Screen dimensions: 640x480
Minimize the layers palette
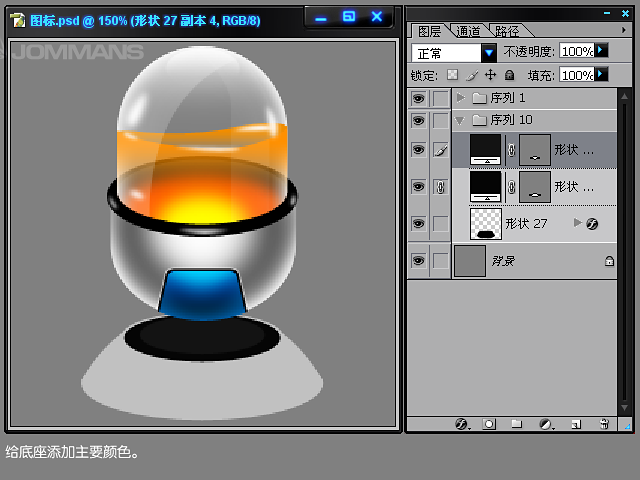point(607,13)
